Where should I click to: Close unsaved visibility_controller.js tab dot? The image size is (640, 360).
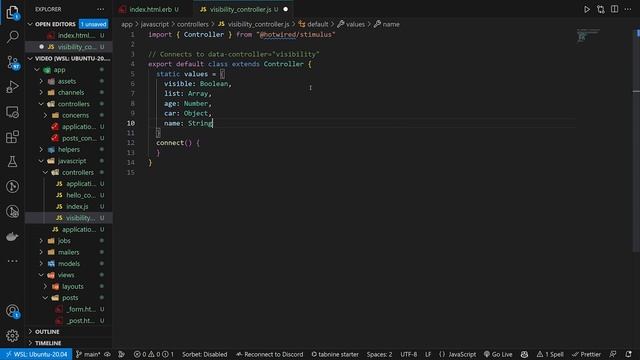(286, 9)
